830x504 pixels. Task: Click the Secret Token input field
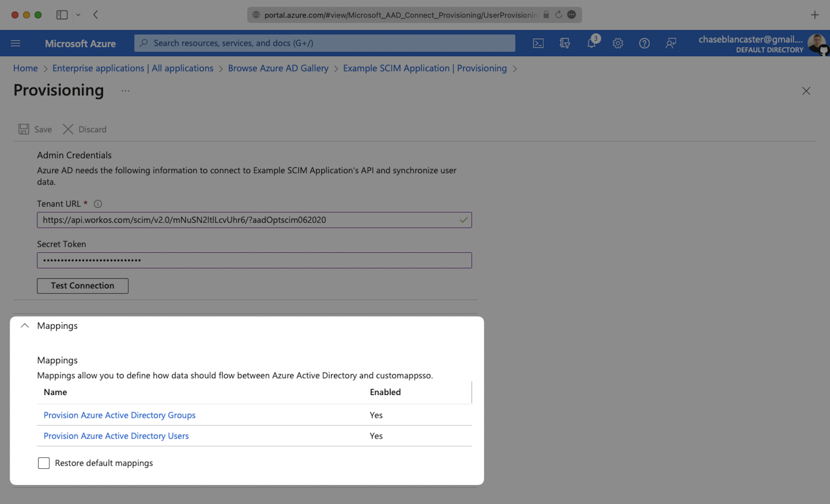click(x=254, y=260)
